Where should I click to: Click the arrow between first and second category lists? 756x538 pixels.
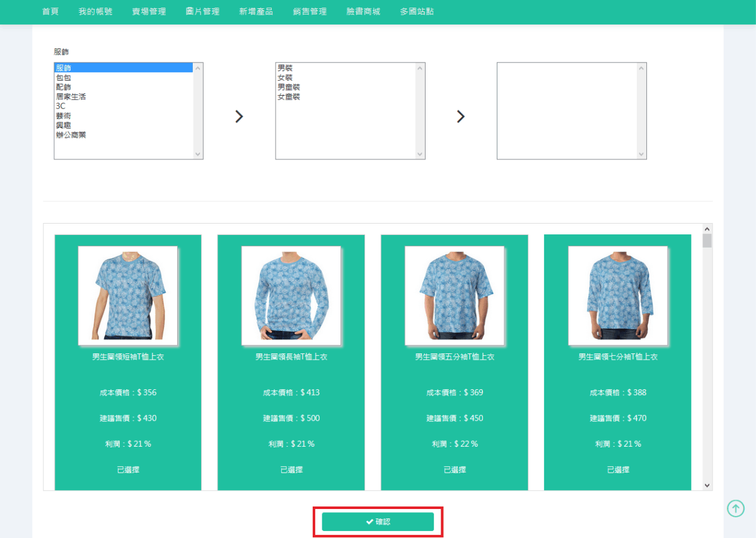tap(239, 117)
